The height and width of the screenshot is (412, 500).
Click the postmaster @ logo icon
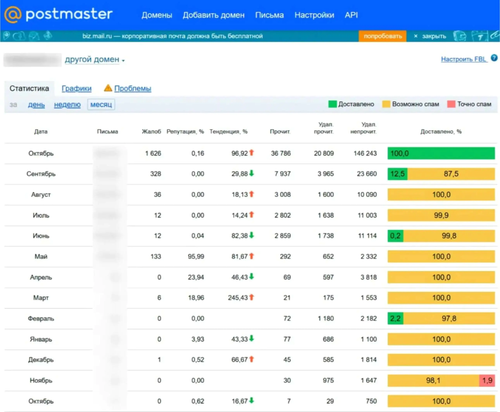[x=13, y=14]
